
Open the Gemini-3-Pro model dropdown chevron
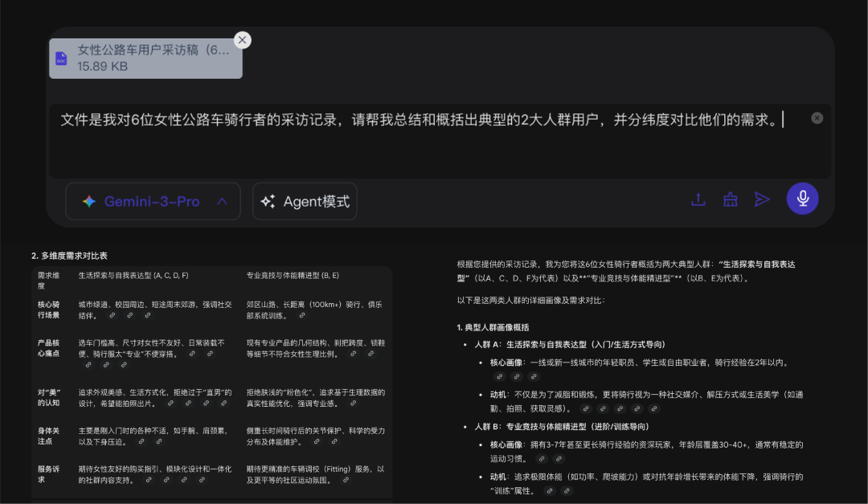223,201
